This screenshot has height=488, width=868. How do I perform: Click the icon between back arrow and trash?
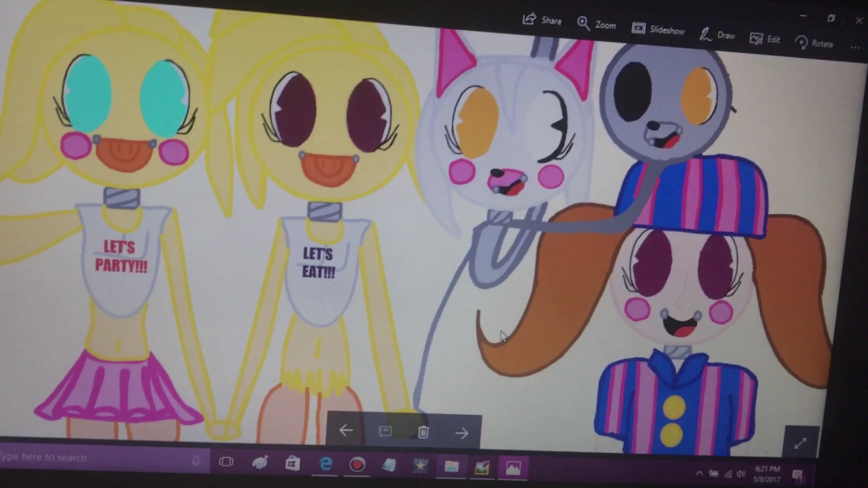click(x=384, y=432)
